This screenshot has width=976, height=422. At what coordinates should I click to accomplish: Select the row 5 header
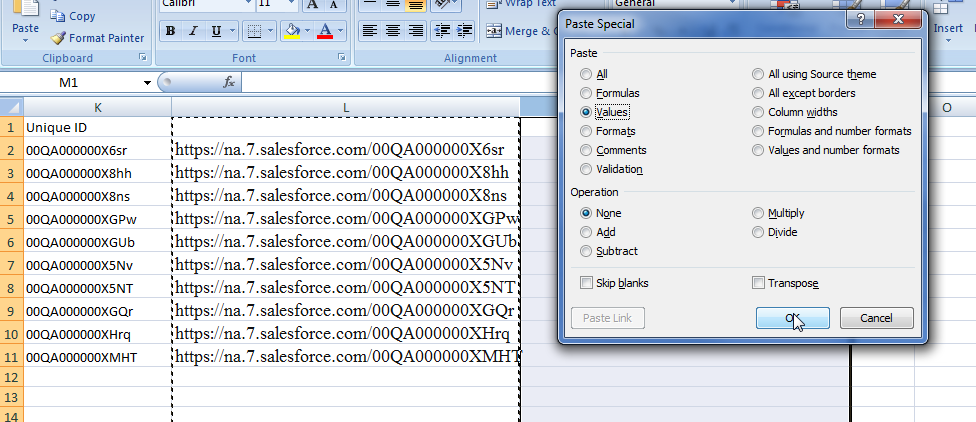point(11,219)
